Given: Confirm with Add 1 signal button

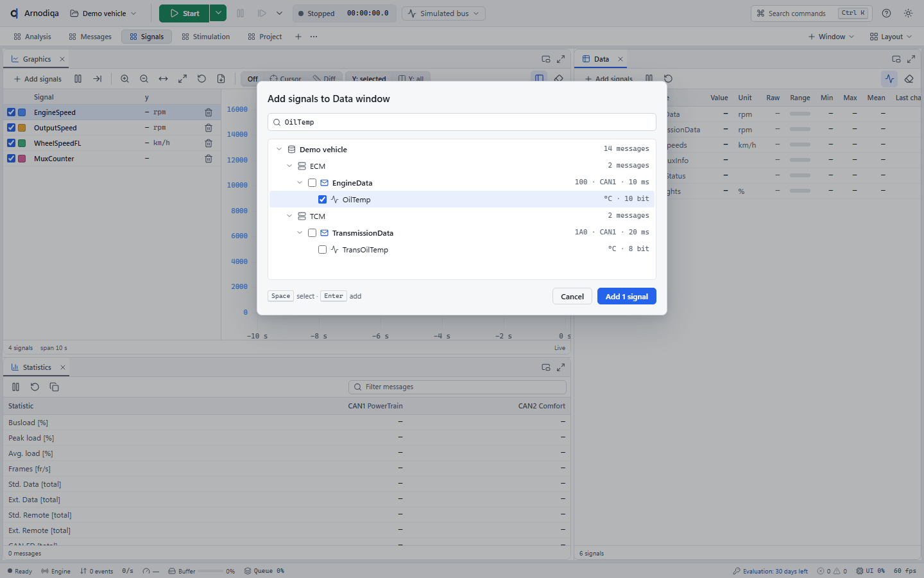Looking at the screenshot, I should pyautogui.click(x=627, y=296).
